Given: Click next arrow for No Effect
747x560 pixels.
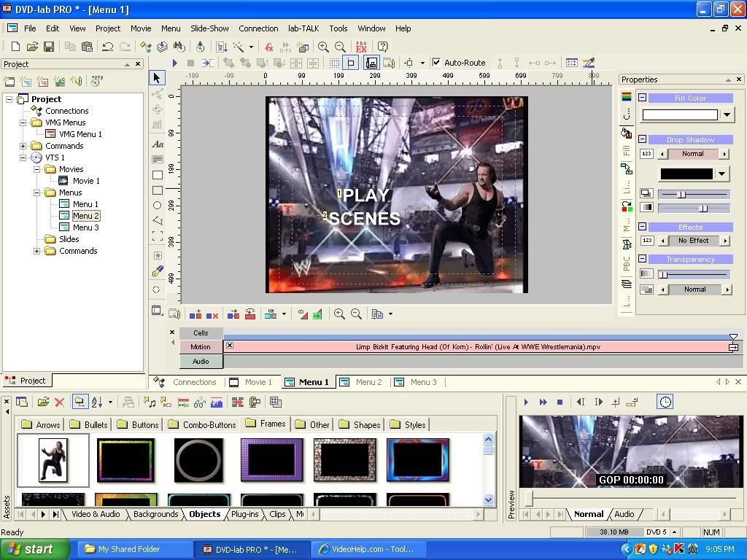Looking at the screenshot, I should [x=725, y=241].
